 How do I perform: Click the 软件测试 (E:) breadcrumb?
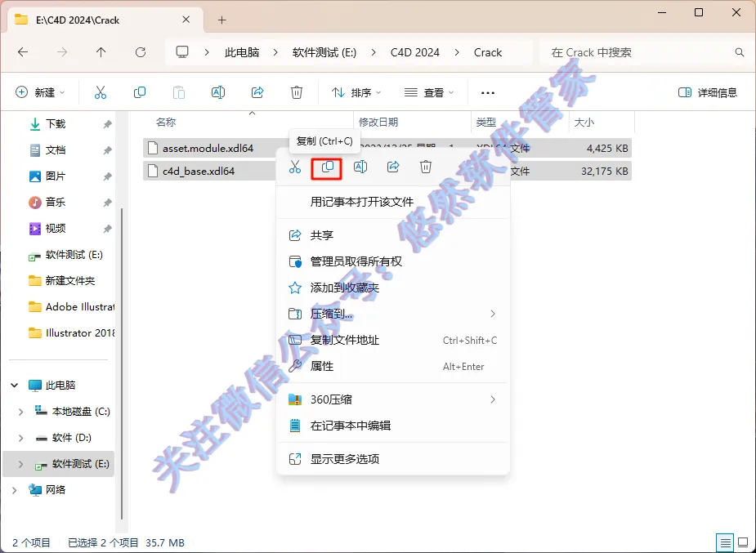point(324,52)
